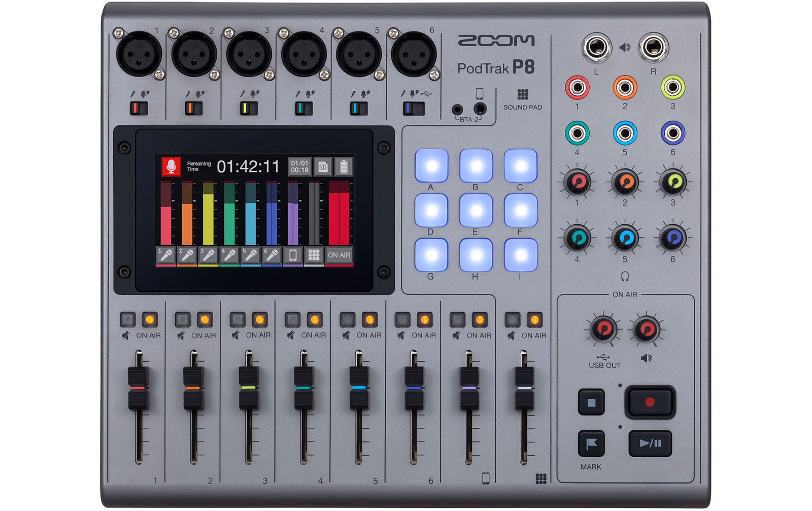Trigger sound pad B

476,165
